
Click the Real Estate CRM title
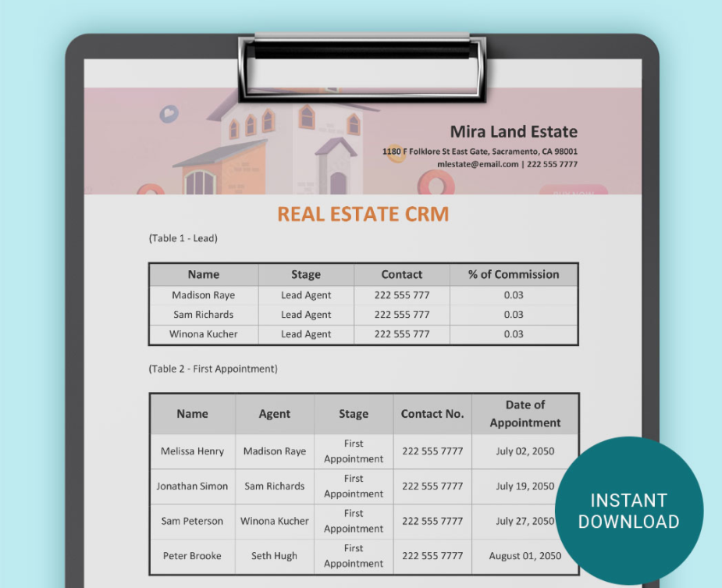(x=363, y=214)
